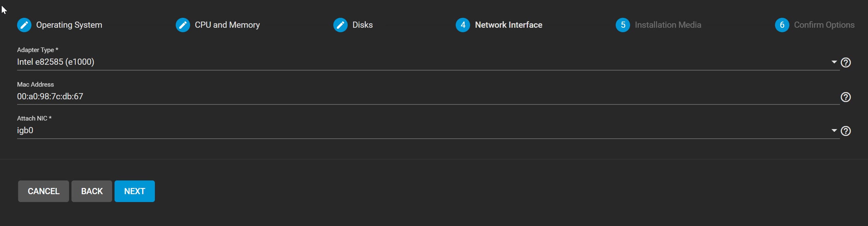Go to the Installation Media step
This screenshot has height=226, width=868.
coord(668,25)
